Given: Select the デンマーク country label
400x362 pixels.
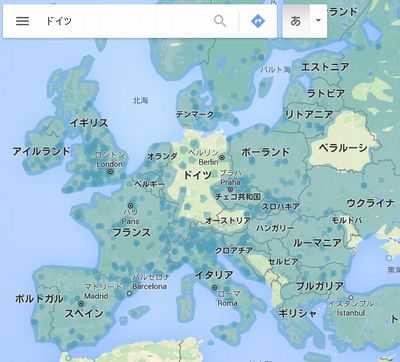Looking at the screenshot, I should coord(195,114).
